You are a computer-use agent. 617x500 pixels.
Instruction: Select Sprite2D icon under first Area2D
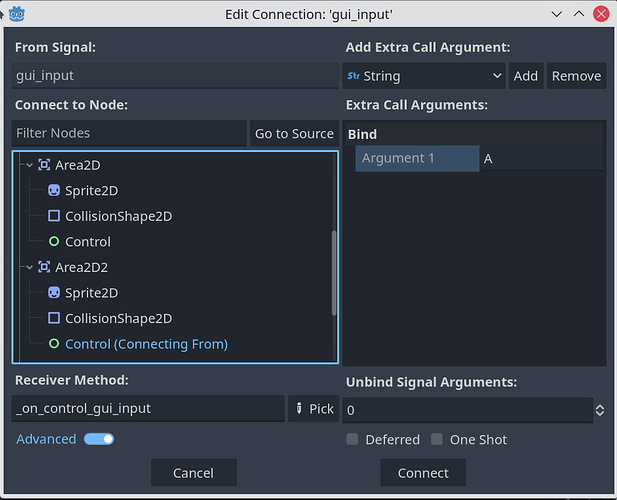click(x=54, y=190)
